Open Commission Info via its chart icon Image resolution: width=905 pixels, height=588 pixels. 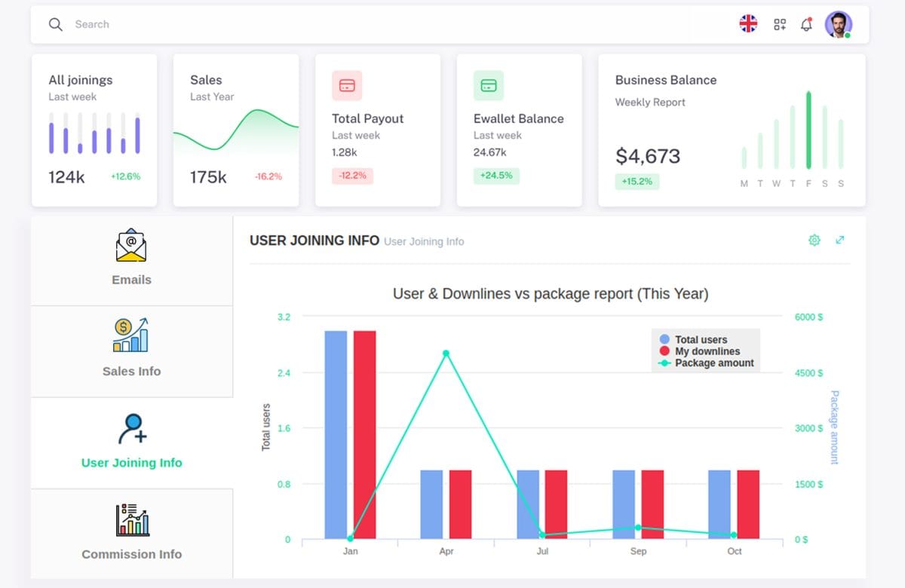tap(131, 519)
